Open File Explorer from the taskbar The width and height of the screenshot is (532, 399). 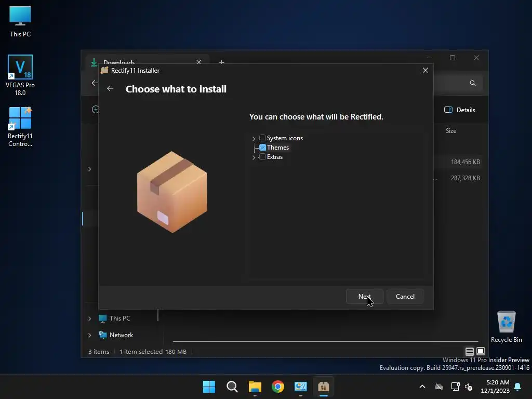[x=255, y=387]
